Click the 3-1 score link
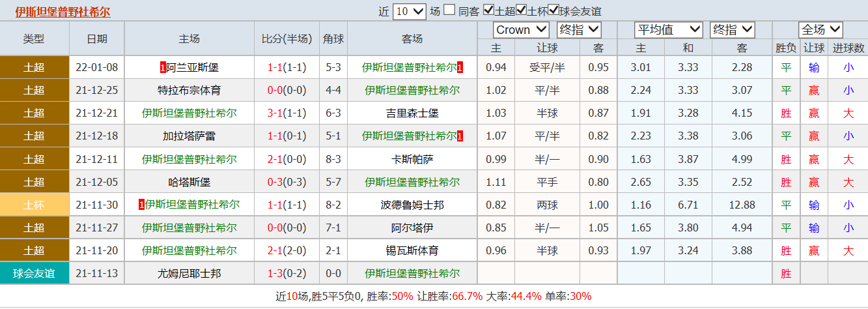 pyautogui.click(x=275, y=113)
